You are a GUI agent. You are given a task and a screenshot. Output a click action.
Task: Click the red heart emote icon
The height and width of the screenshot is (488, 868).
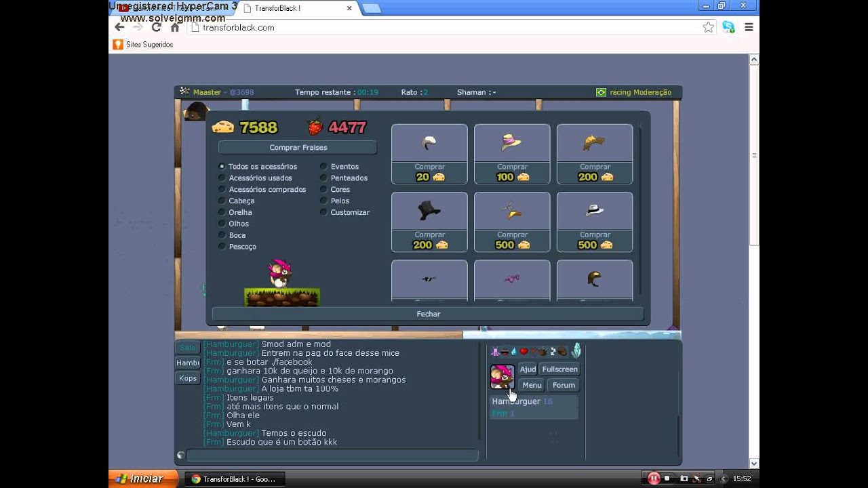point(524,351)
